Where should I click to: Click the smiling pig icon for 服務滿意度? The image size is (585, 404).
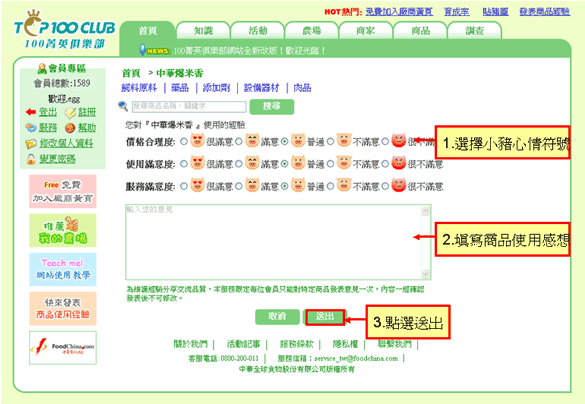pyautogui.click(x=252, y=185)
